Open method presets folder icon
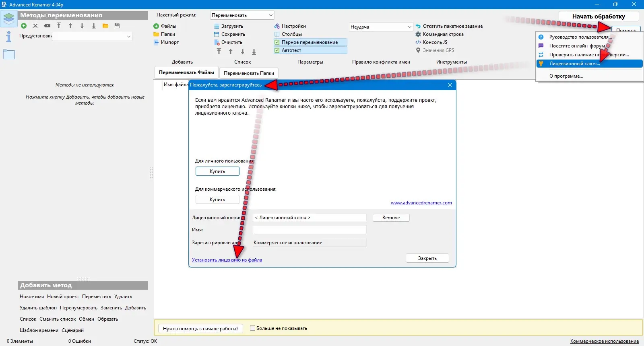This screenshot has width=644, height=346. 105,26
